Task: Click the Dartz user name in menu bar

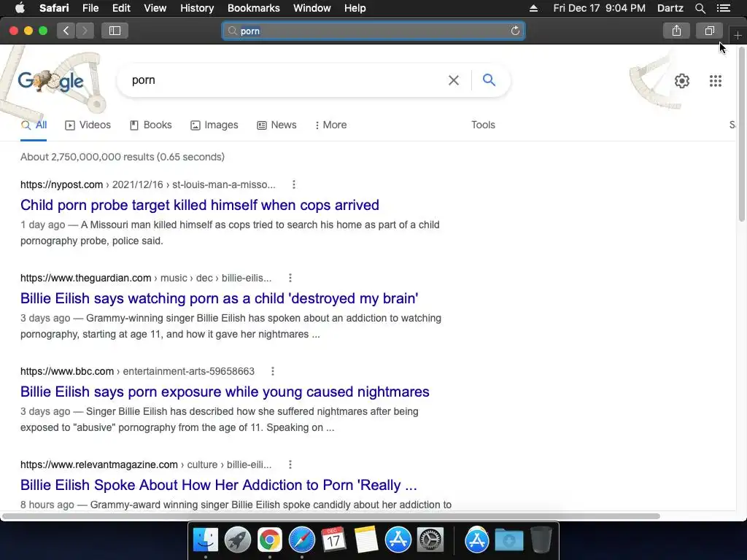Action: point(670,8)
